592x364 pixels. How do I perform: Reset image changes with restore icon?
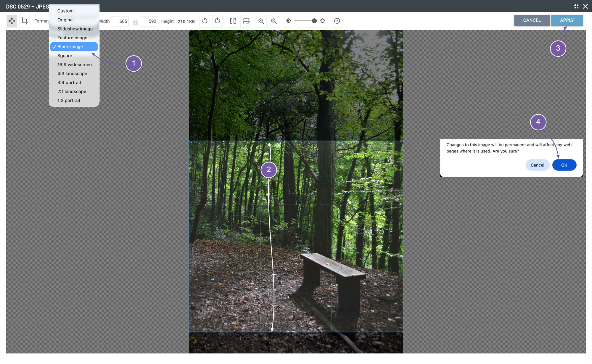(x=337, y=21)
